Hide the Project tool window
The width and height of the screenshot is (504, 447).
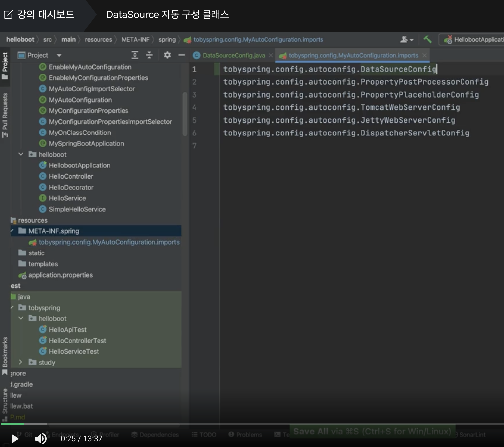(182, 55)
